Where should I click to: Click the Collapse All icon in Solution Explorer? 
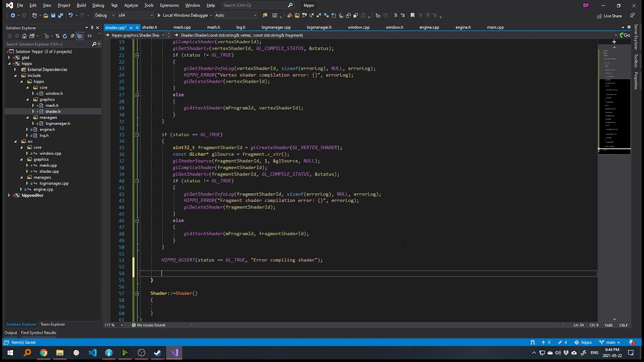pyautogui.click(x=72, y=36)
